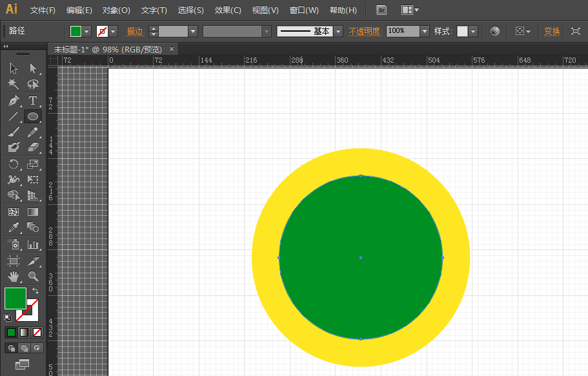Expand the opacity 100% dropdown

[424, 31]
